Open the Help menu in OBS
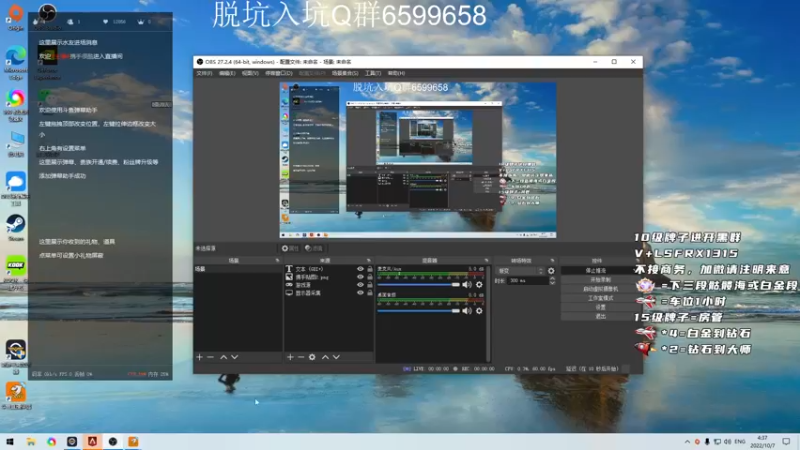Image resolution: width=800 pixels, height=450 pixels. tap(396, 73)
